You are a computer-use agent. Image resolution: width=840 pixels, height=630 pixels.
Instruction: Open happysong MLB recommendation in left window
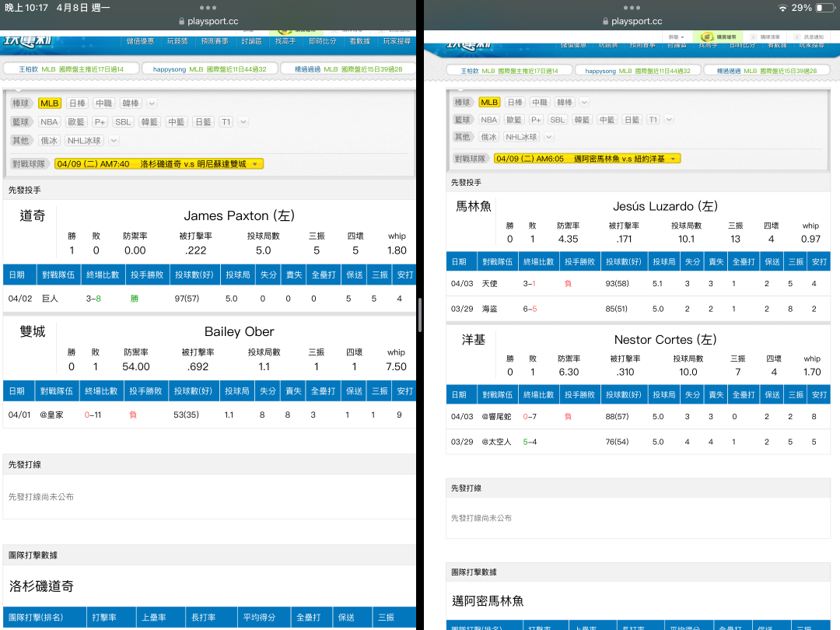209,69
